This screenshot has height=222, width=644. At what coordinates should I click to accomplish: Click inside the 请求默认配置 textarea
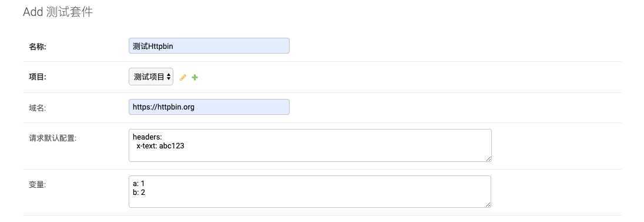click(x=310, y=145)
